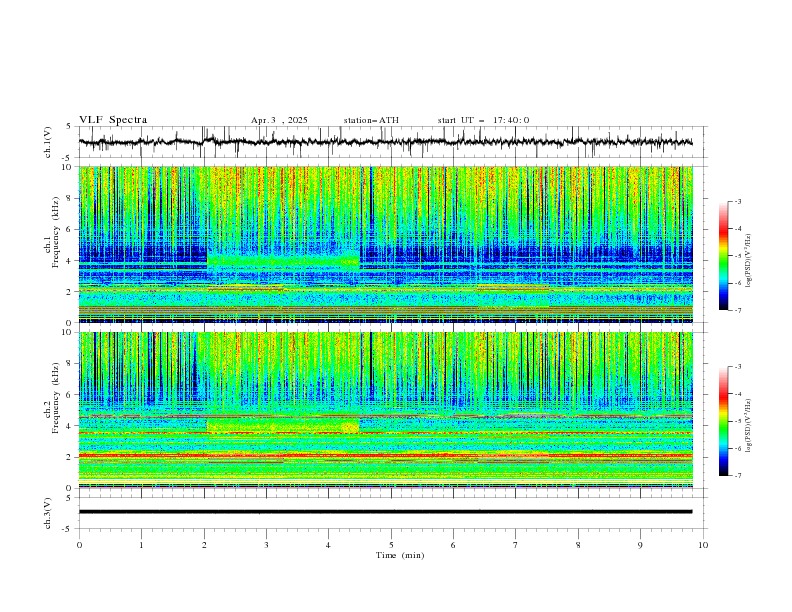Click the ch.1 voltage waveform trace panel
This screenshot has width=792, height=612.
click(x=392, y=142)
